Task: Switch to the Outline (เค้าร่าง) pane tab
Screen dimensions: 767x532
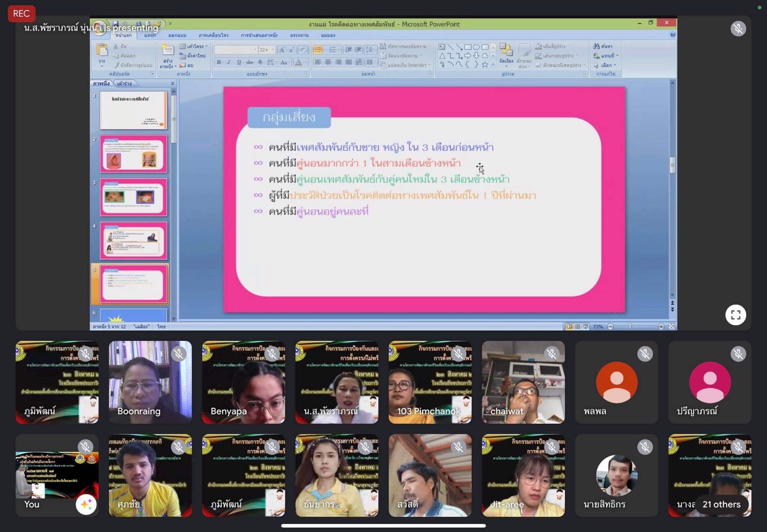Action: 124,83
